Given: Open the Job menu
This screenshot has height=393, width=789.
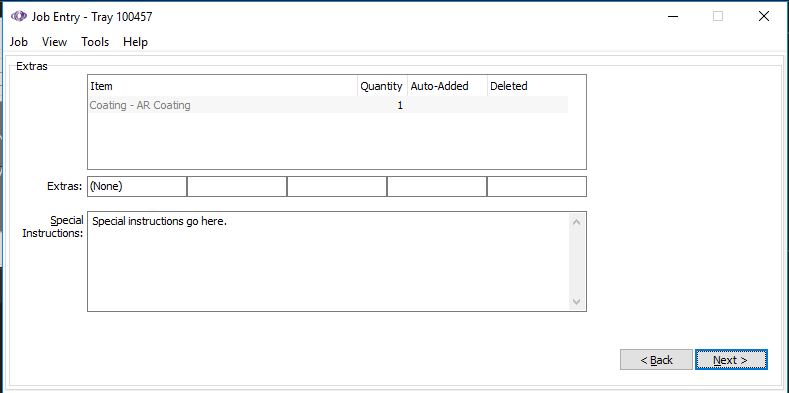Looking at the screenshot, I should (19, 42).
